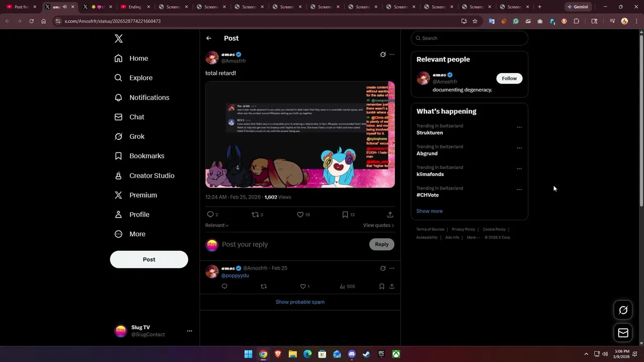Viewport: 644px width, 362px height.
Task: Open a new browser tab
Action: 539,7
